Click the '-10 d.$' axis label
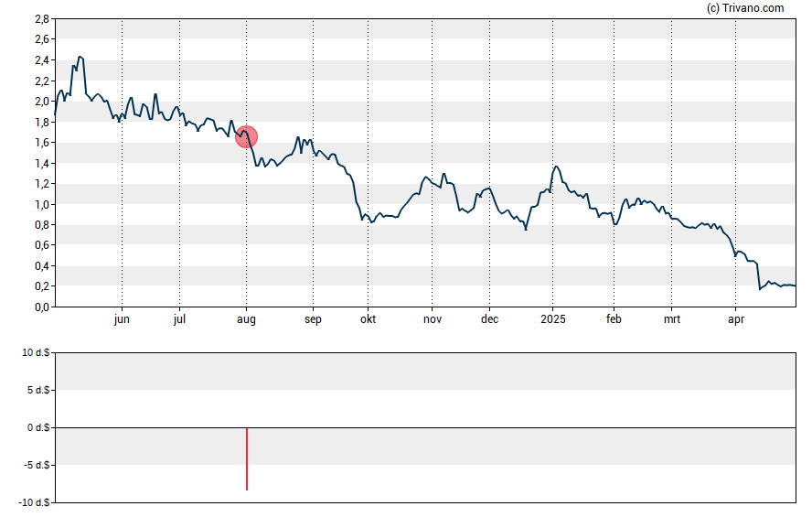 coord(34,502)
